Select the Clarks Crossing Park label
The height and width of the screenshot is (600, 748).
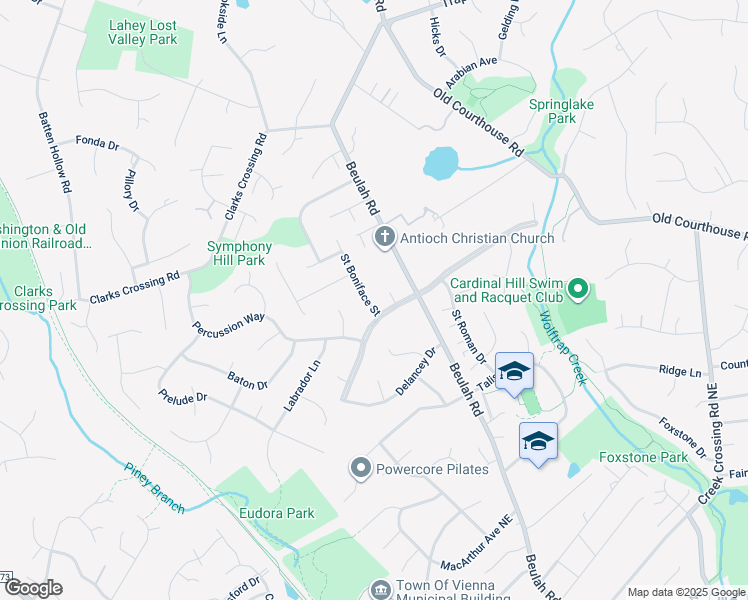pyautogui.click(x=38, y=298)
